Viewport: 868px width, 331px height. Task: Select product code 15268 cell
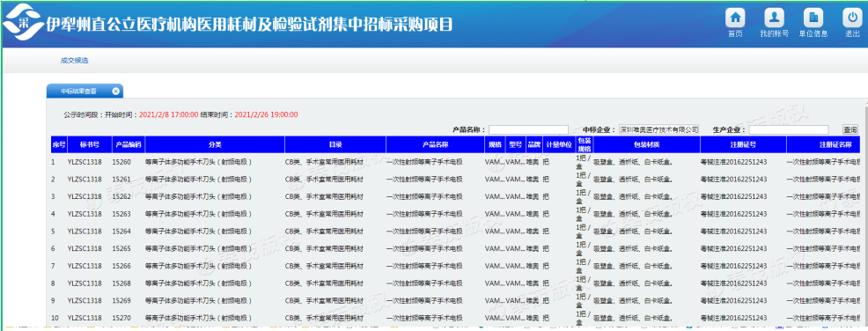tap(121, 283)
